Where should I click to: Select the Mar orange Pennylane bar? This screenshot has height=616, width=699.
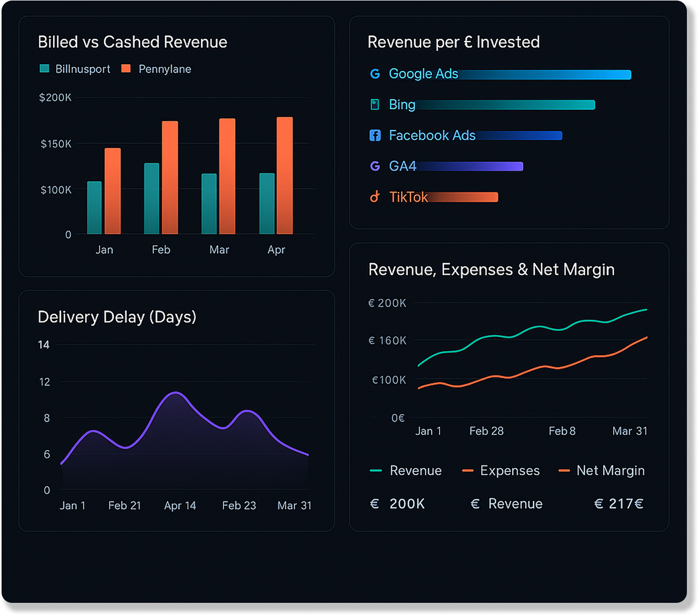pyautogui.click(x=227, y=176)
